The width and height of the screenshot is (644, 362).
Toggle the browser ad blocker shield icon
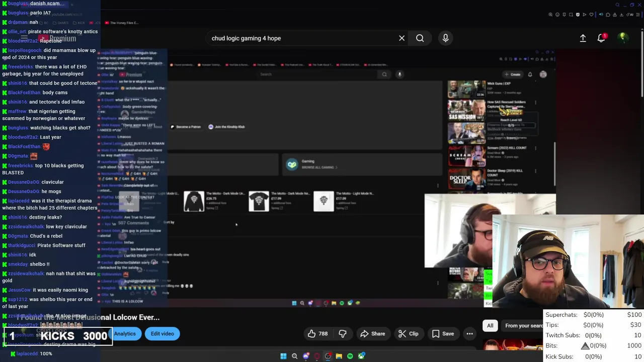coord(578,15)
